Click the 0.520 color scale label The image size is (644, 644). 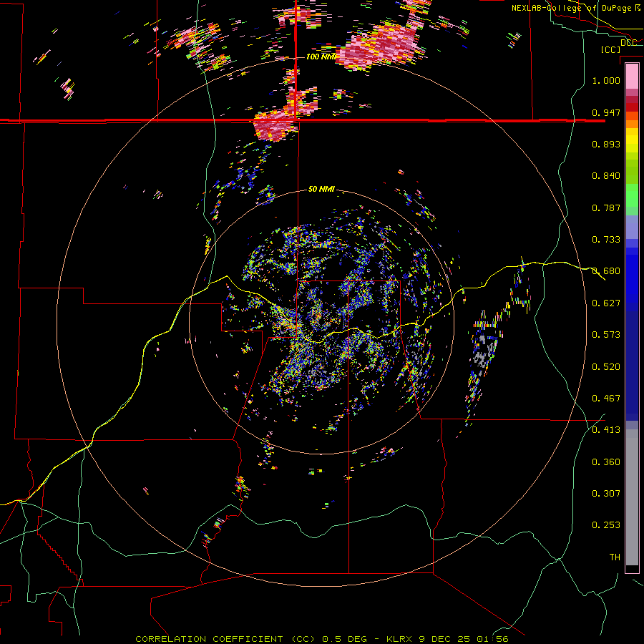pos(606,367)
